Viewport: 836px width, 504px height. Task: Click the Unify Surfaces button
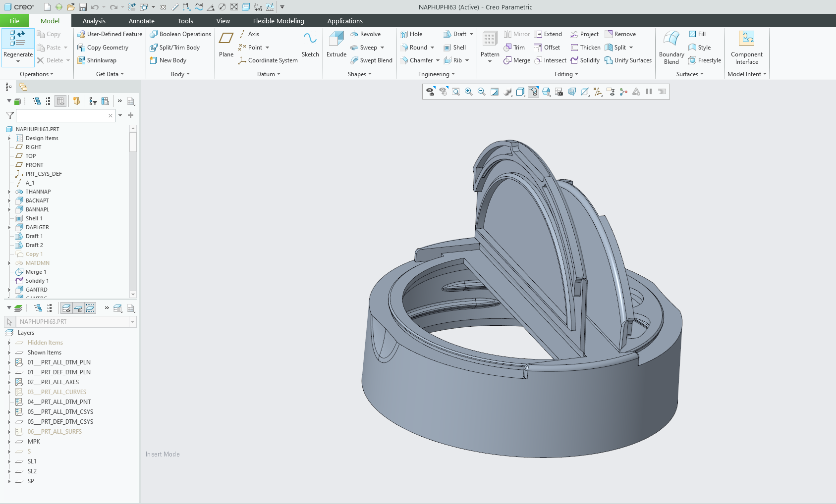pos(628,60)
